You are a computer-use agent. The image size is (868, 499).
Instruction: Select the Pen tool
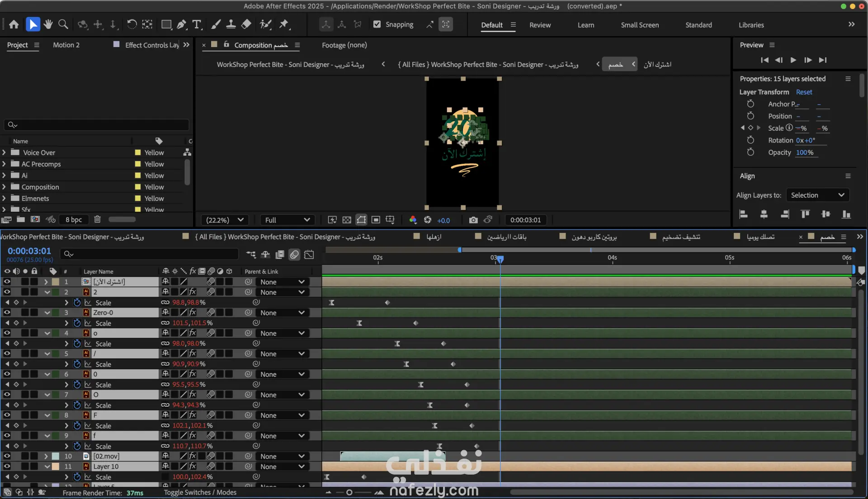coord(181,24)
